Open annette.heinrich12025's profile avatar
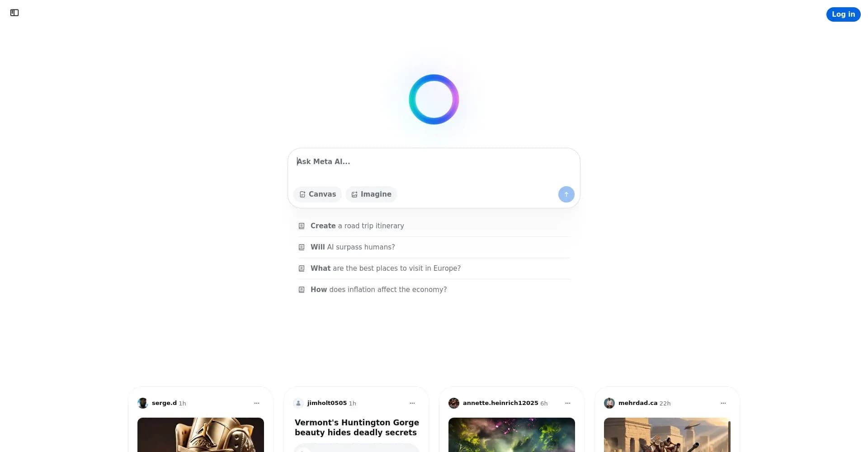 click(x=454, y=403)
